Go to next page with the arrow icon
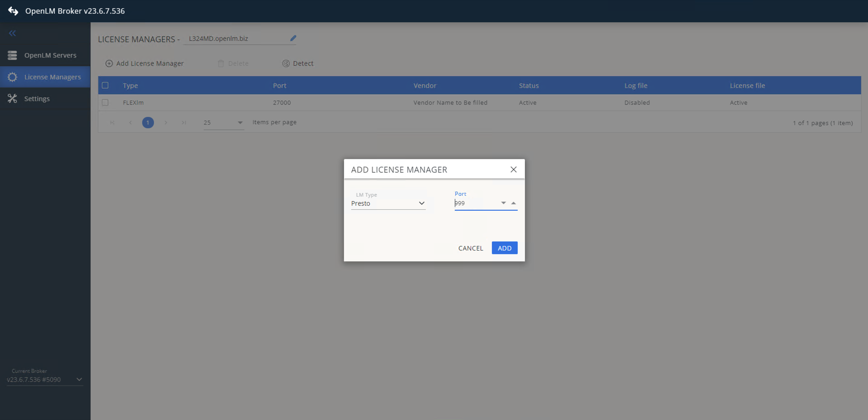 pyautogui.click(x=166, y=122)
